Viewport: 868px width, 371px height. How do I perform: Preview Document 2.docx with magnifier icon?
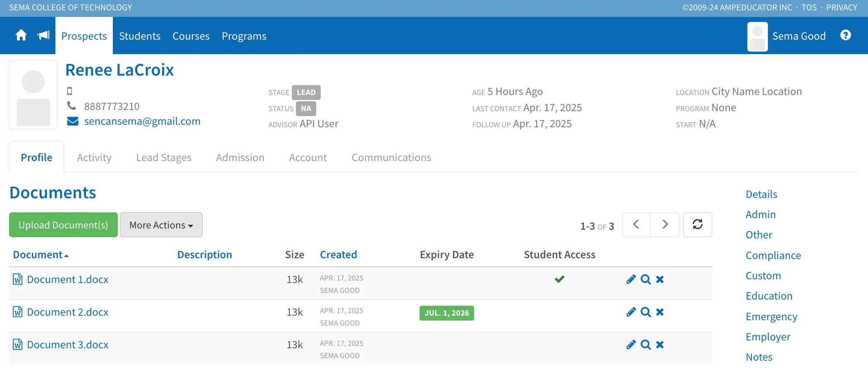coord(646,312)
